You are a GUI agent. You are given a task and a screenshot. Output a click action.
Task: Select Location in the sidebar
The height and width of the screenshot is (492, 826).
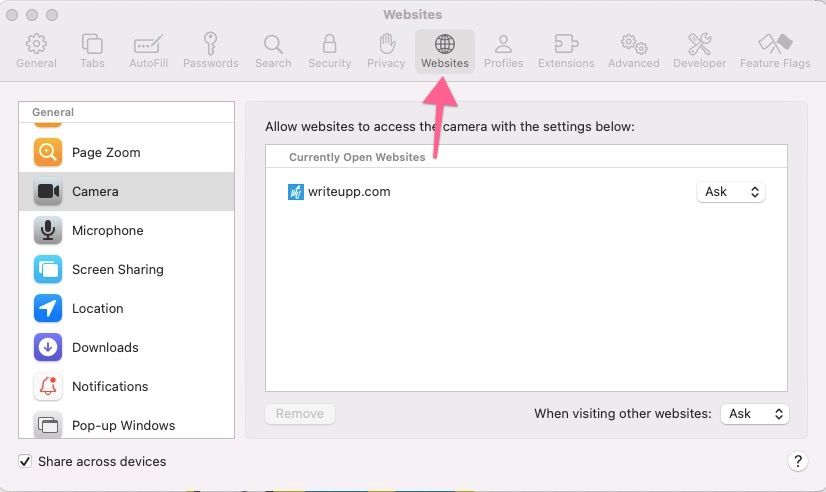(x=97, y=309)
